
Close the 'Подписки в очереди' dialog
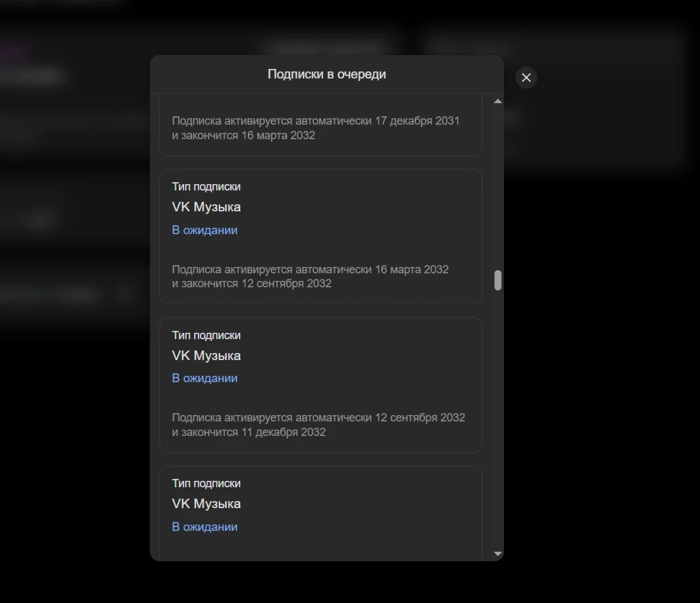(x=526, y=77)
